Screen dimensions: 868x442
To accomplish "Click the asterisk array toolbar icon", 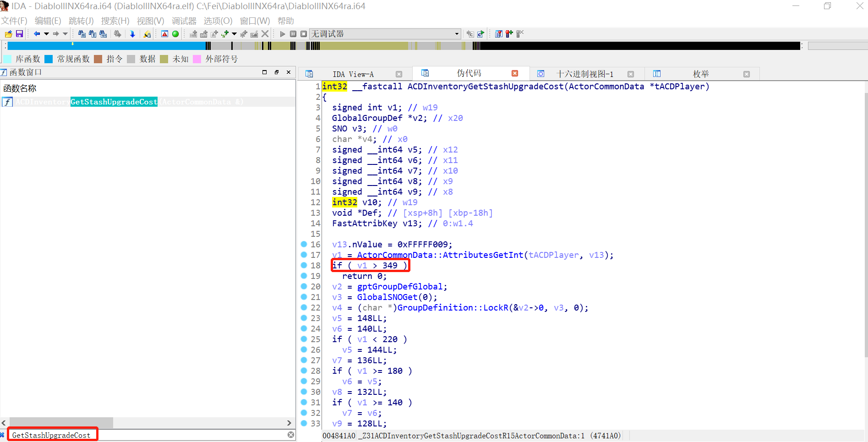I will coord(244,34).
